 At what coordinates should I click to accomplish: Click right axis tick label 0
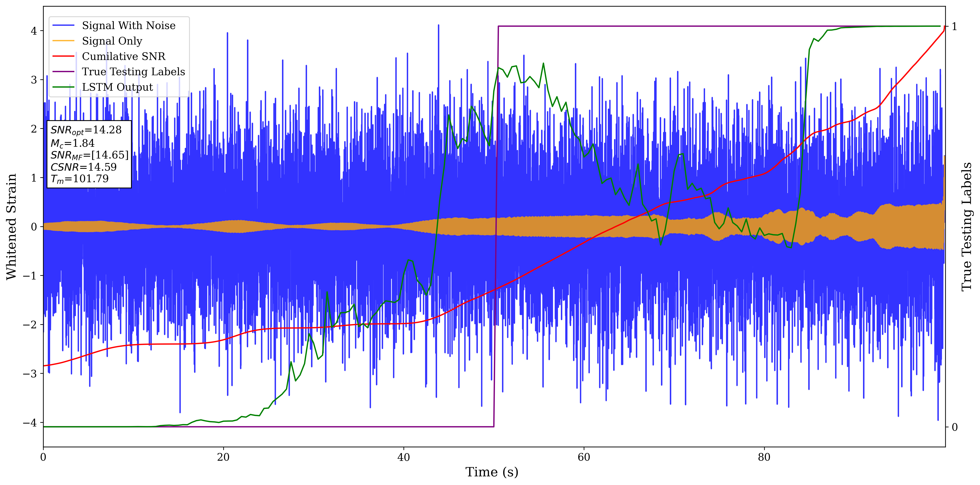click(954, 427)
